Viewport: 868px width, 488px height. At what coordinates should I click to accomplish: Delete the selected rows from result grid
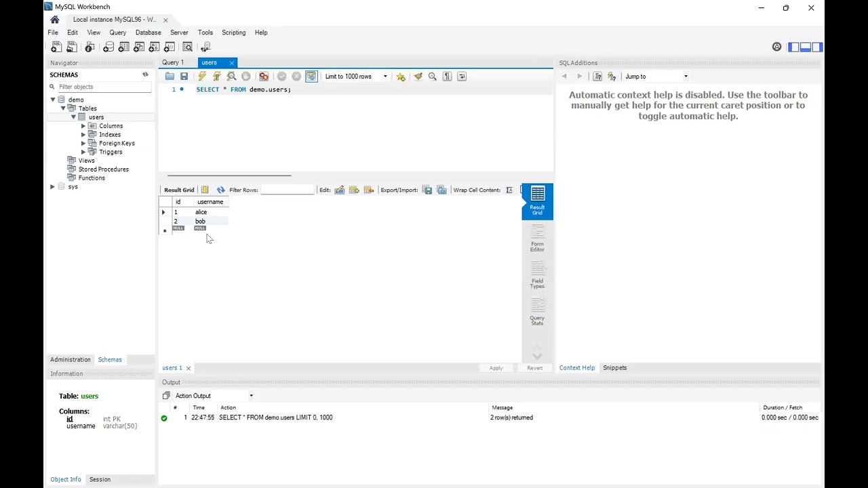click(369, 190)
